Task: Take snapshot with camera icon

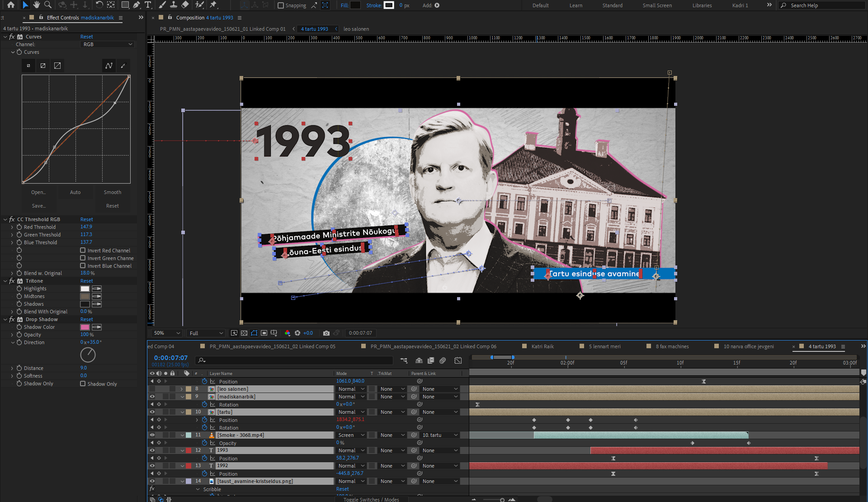Action: [x=326, y=333]
